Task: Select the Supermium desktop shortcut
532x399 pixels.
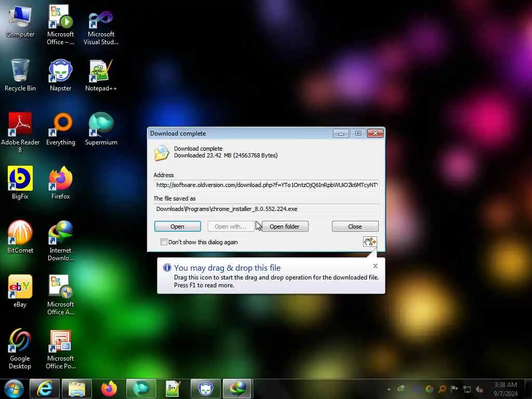Action: coord(101,129)
